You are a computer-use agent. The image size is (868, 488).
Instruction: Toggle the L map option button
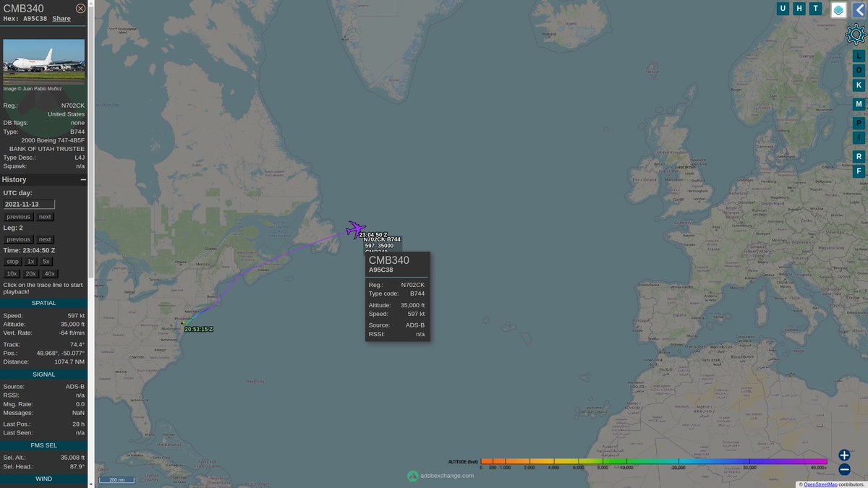coord(859,56)
